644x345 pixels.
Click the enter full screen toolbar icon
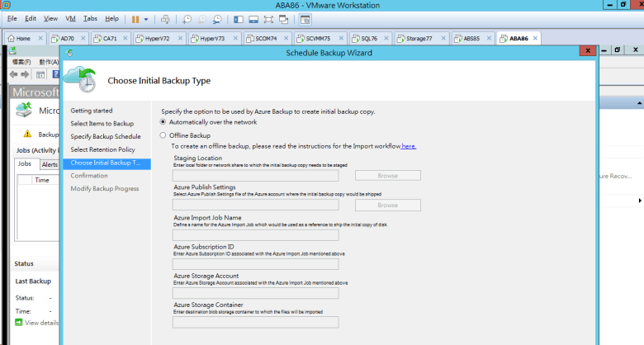pos(268,18)
